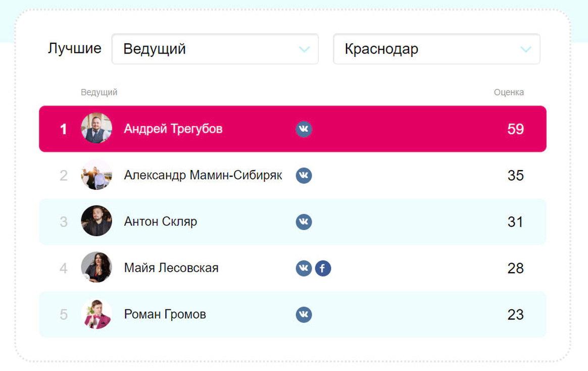588x371 pixels.
Task: Expand the Ведущий category dropdown
Action: coord(215,49)
